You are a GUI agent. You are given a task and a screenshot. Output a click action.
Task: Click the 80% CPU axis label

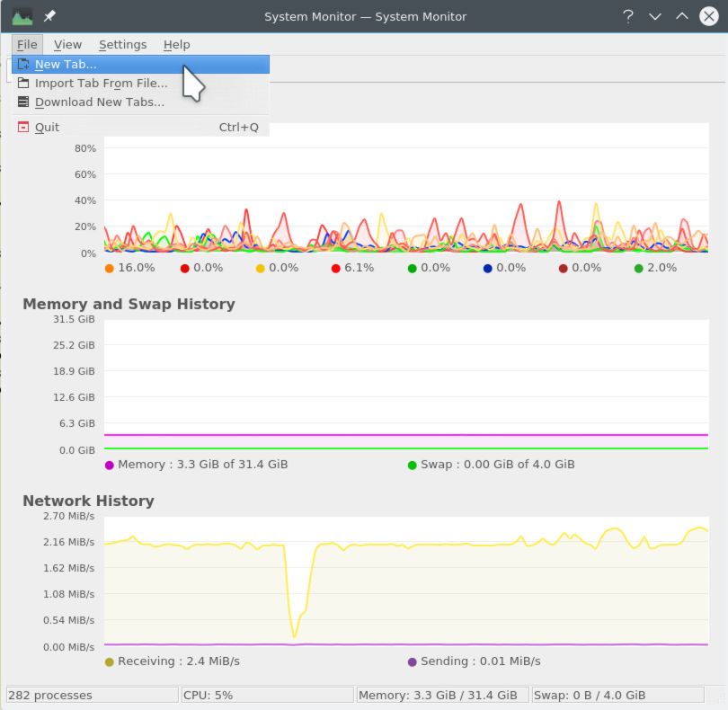[85, 148]
